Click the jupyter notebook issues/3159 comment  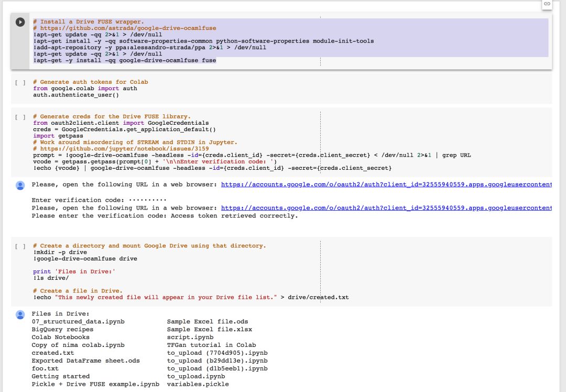point(121,149)
